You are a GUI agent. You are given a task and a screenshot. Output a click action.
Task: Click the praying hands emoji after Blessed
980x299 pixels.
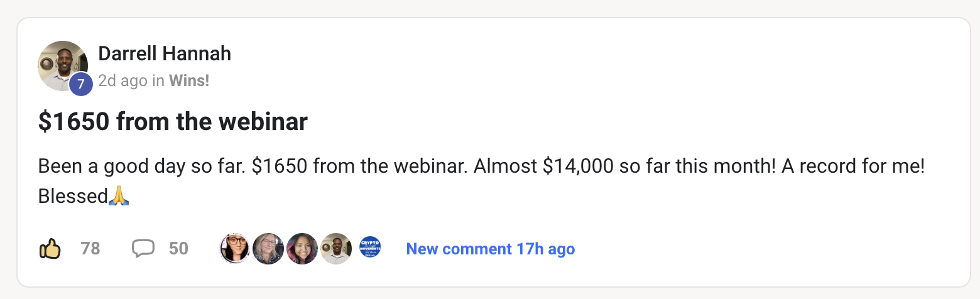point(119,196)
